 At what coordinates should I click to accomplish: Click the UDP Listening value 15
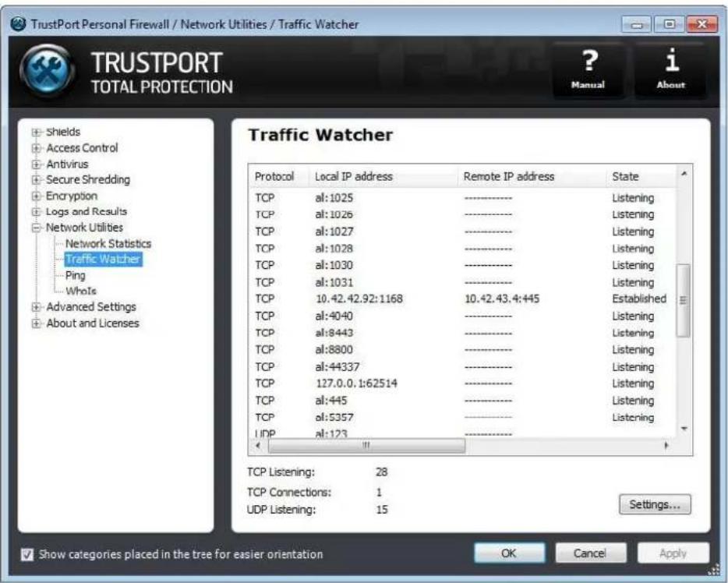coord(382,510)
